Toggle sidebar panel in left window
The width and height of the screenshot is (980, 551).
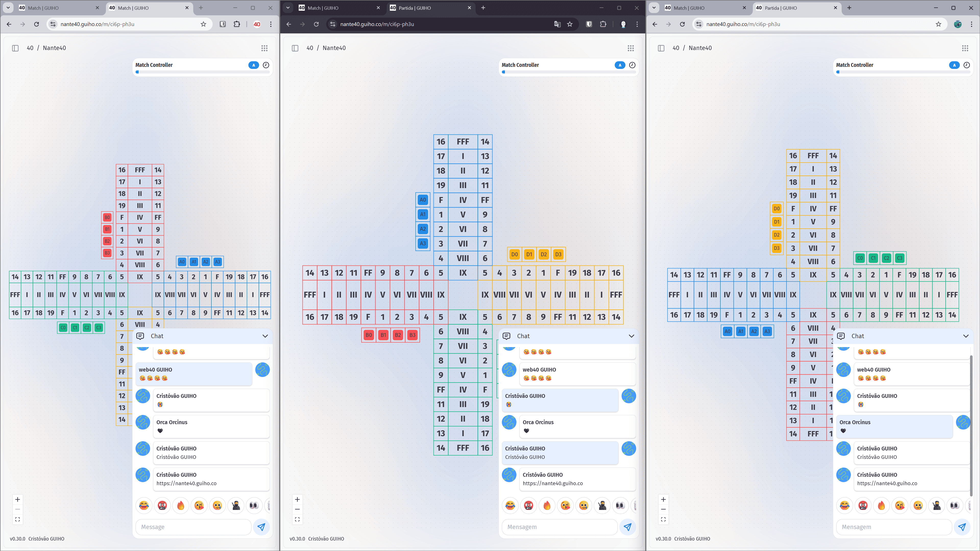coord(15,48)
